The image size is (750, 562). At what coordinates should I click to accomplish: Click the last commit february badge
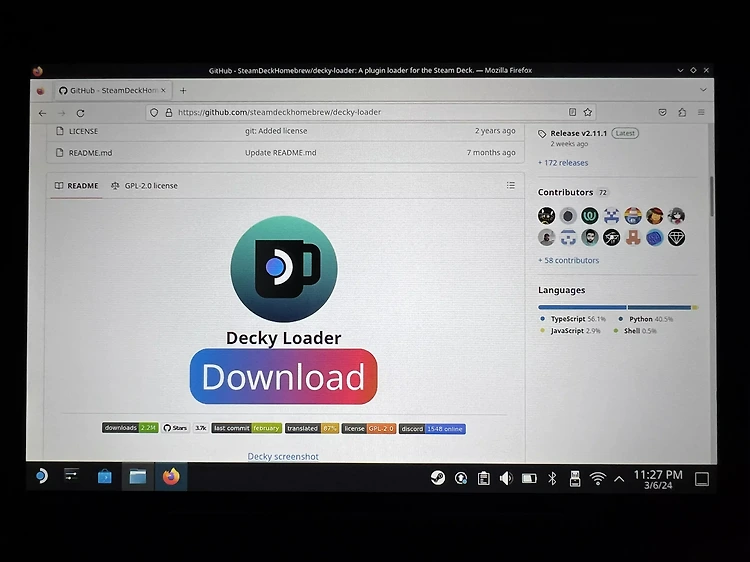click(246, 428)
